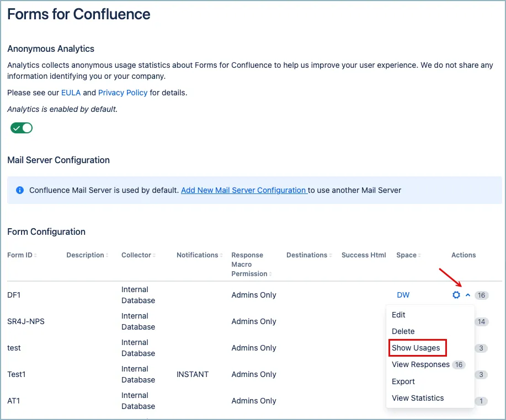Click the Mail Server Configuration heading
This screenshot has width=506, height=420.
click(58, 160)
